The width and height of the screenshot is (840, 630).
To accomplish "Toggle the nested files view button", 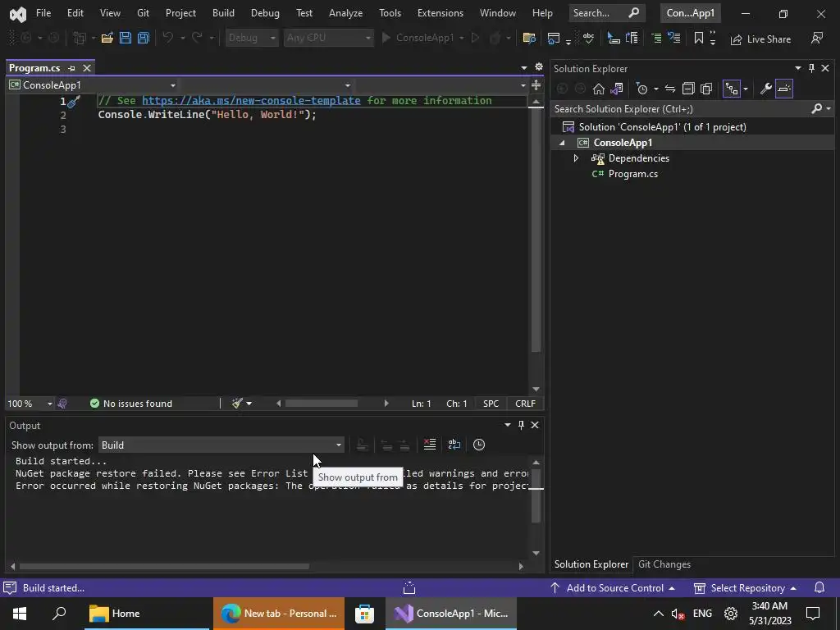I will point(732,89).
